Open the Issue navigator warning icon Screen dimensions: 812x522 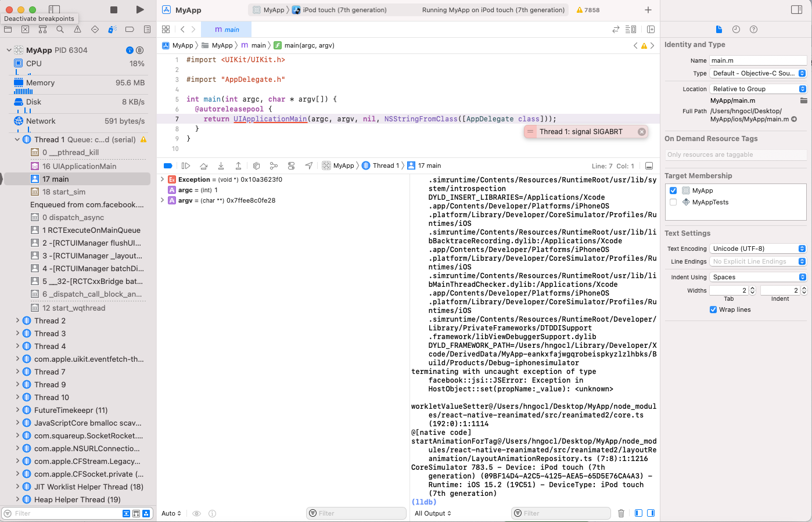coord(77,29)
